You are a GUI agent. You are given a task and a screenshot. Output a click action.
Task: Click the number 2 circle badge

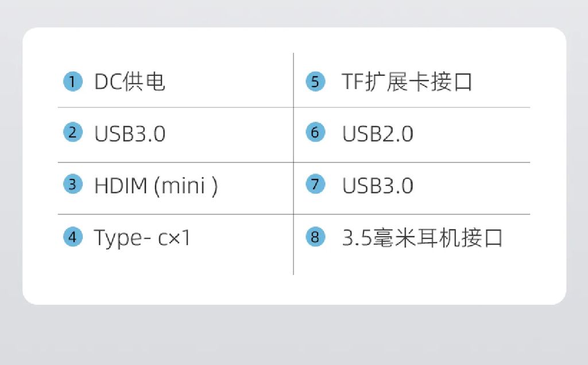72,133
